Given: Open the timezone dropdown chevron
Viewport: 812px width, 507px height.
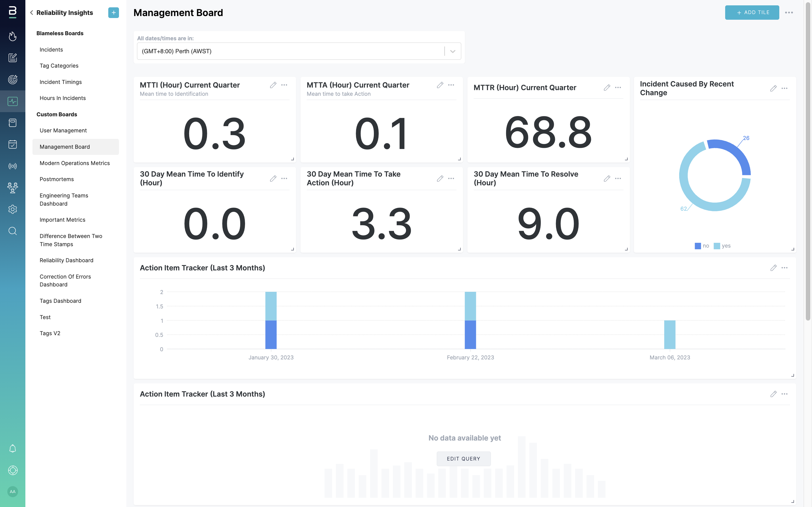Looking at the screenshot, I should pos(453,51).
